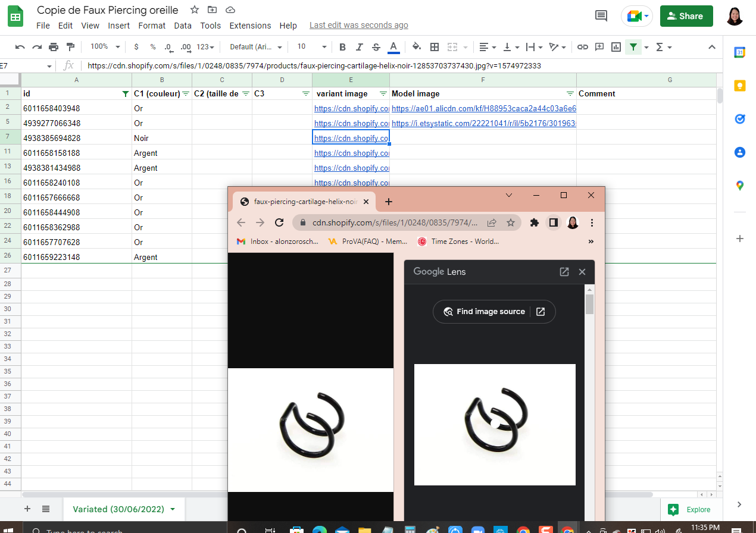This screenshot has height=533, width=756.
Task: Open filter for the id column
Action: point(125,94)
